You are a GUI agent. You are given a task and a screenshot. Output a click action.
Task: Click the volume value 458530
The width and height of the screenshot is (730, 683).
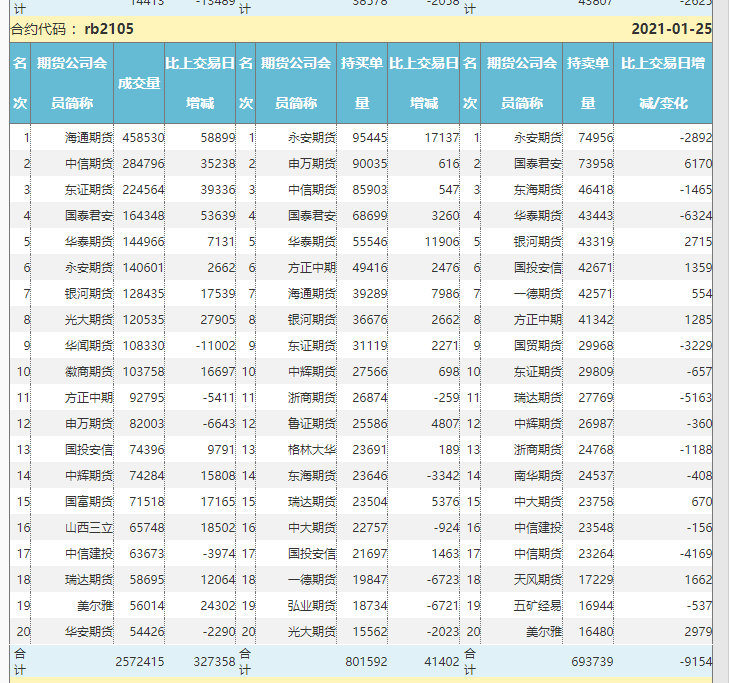click(143, 138)
